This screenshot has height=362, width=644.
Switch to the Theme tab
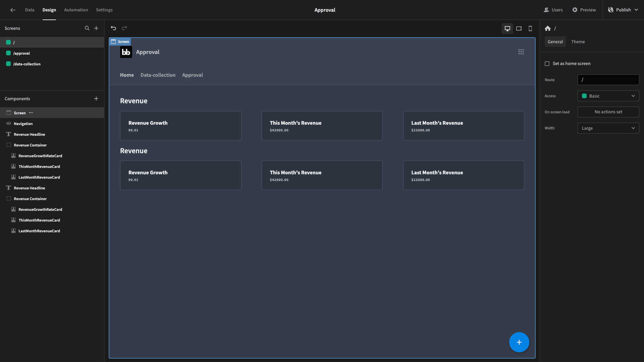578,42
